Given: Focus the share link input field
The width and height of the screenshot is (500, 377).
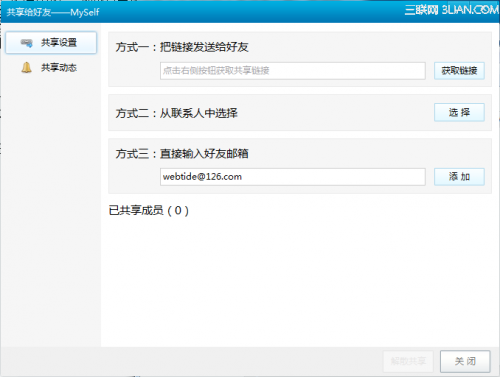Looking at the screenshot, I should point(293,71).
